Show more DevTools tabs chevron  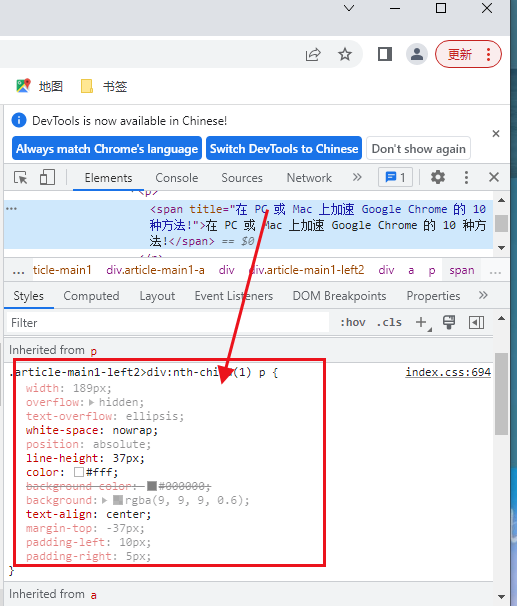[357, 177]
